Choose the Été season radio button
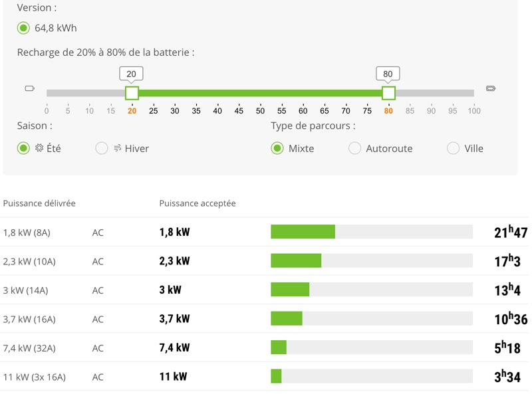 [23, 148]
